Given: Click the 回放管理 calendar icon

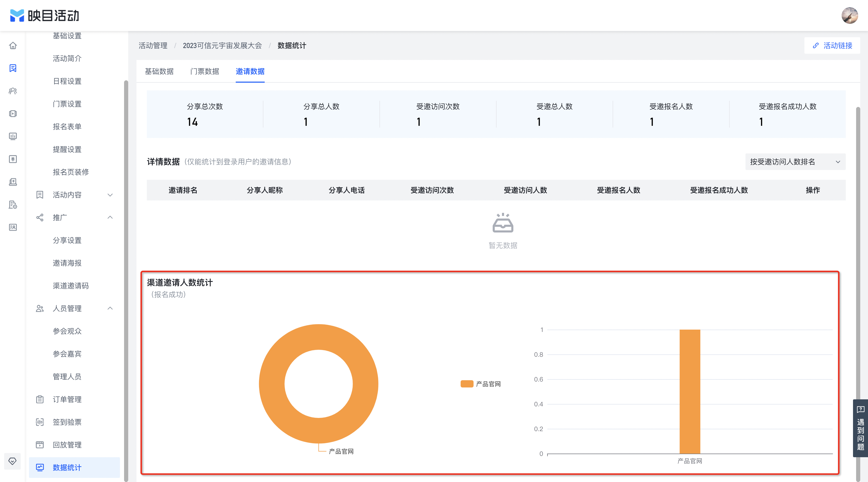Looking at the screenshot, I should tap(40, 445).
